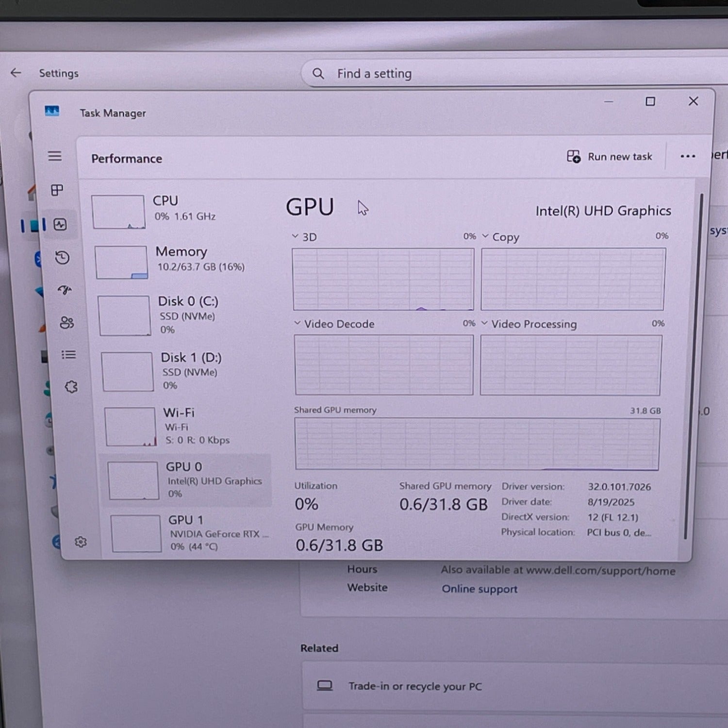Open the navigation hamburger menu
Image resolution: width=728 pixels, height=728 pixels.
pos(55,156)
